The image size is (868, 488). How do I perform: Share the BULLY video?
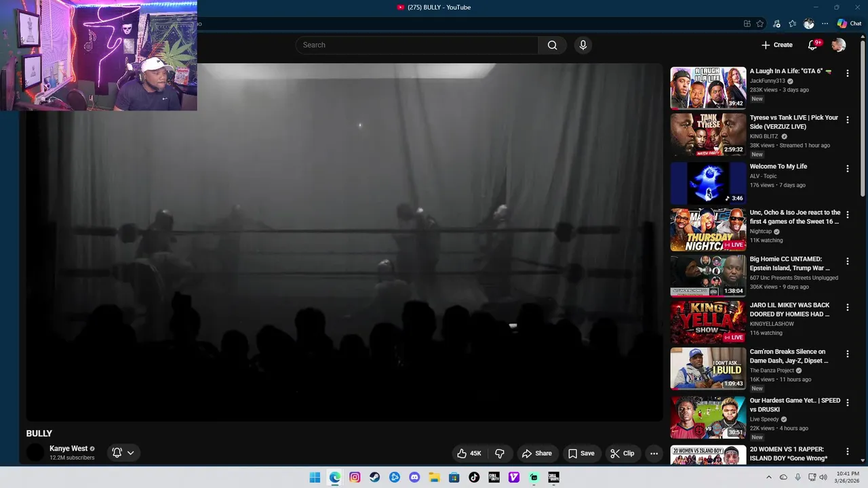536,453
